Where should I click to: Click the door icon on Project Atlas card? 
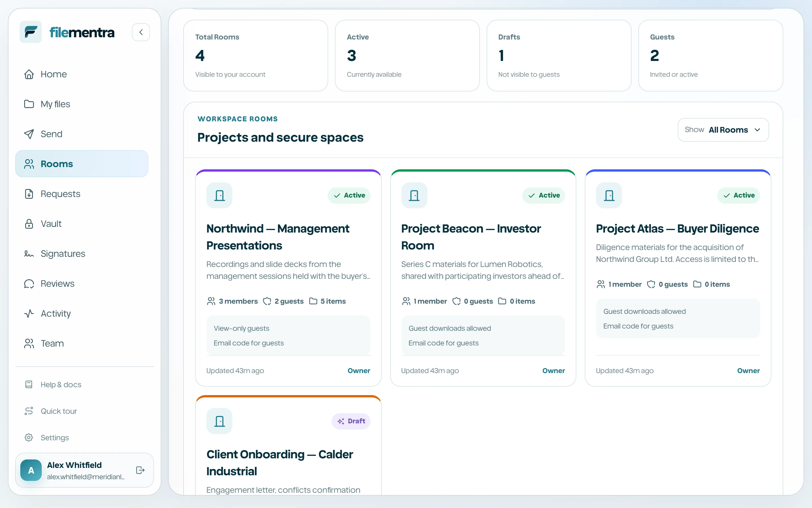tap(609, 195)
